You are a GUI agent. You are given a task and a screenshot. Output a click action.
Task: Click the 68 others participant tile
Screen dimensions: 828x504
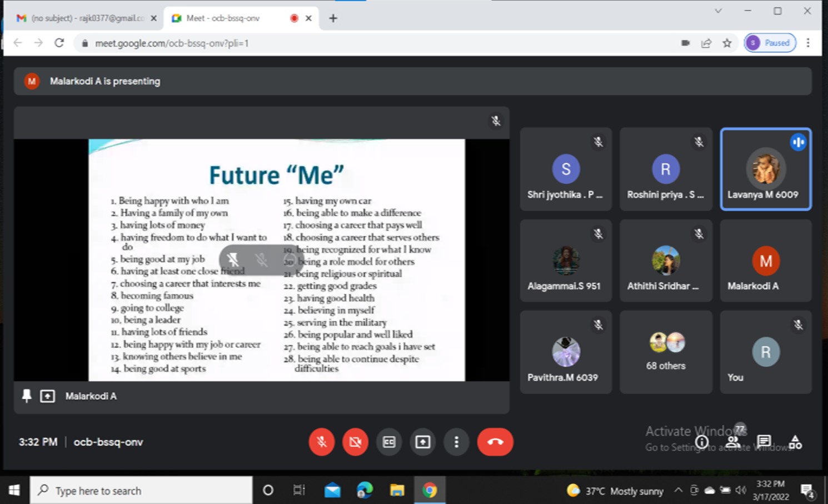pyautogui.click(x=666, y=352)
